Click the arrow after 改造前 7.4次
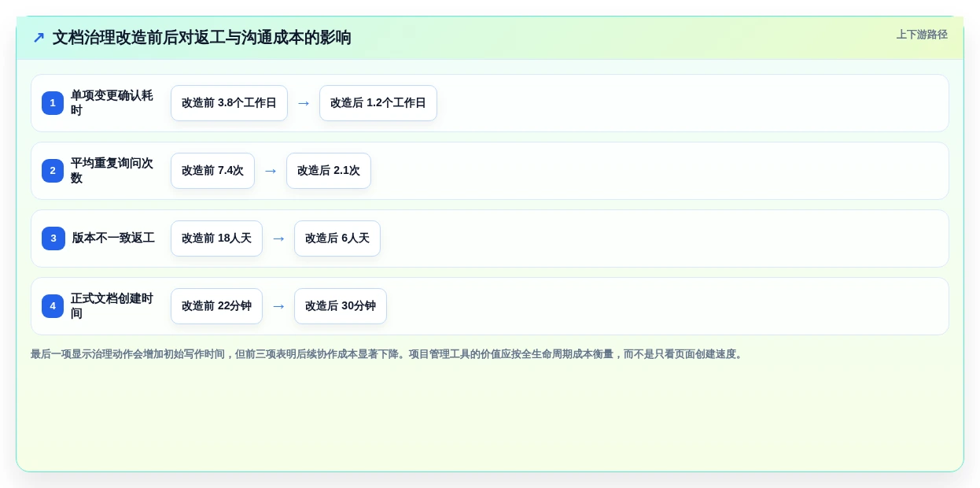Image resolution: width=980 pixels, height=488 pixels. coord(271,171)
